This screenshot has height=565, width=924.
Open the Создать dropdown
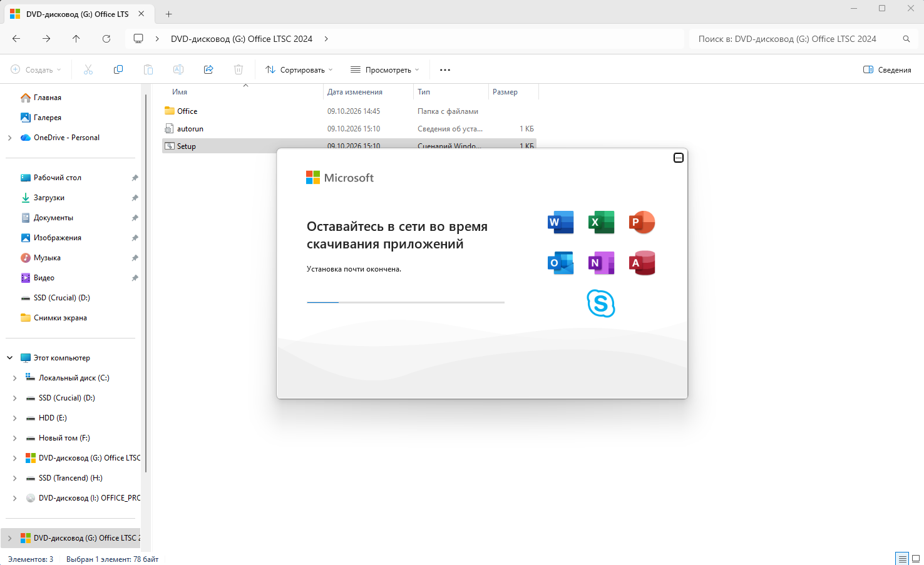click(36, 69)
